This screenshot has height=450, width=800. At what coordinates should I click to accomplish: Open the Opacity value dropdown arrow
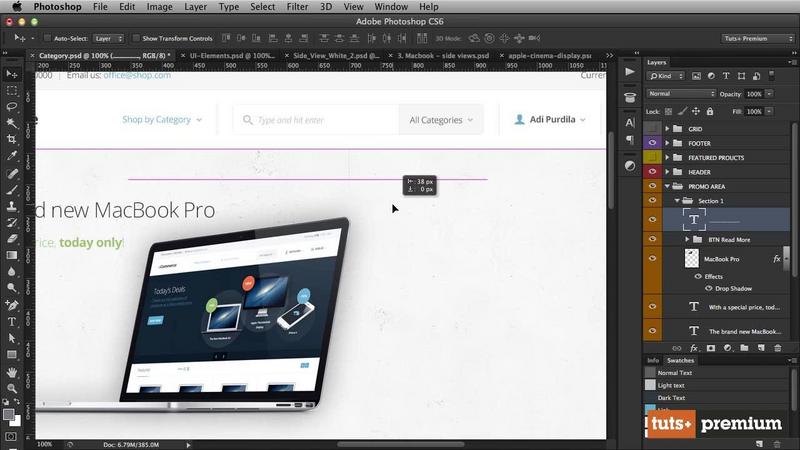click(769, 94)
